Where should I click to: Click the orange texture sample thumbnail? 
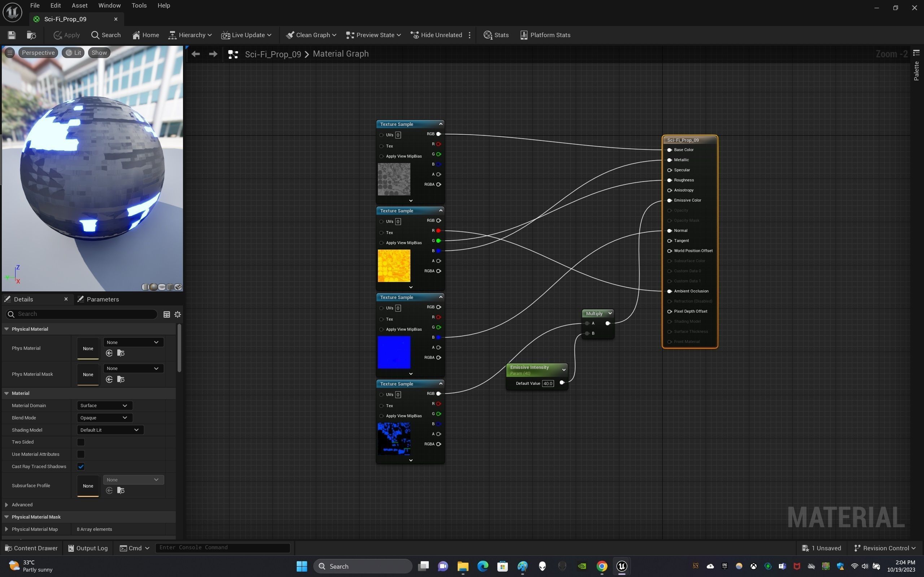point(394,266)
